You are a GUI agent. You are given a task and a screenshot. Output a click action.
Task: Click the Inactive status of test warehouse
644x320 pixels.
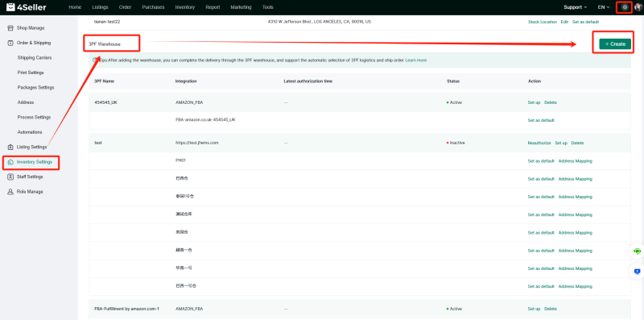pos(456,143)
